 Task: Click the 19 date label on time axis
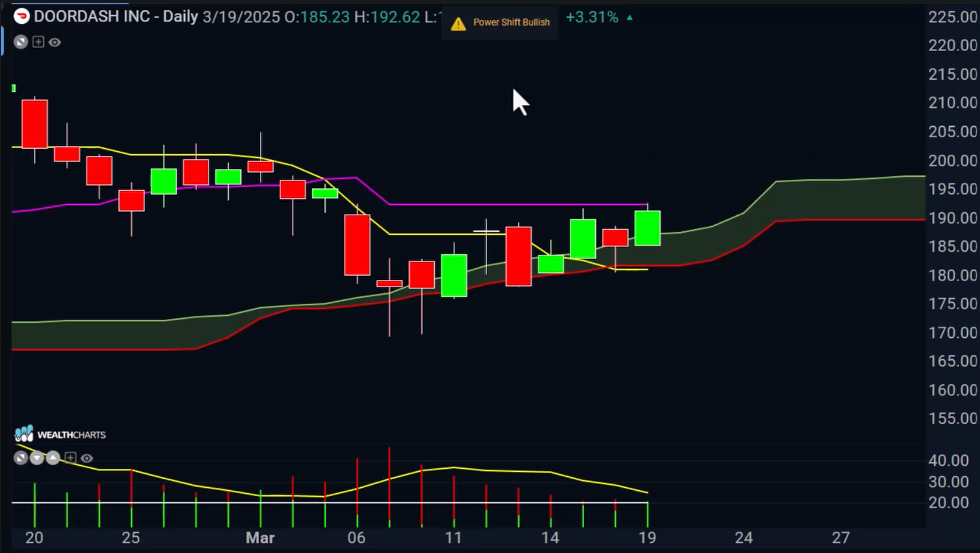point(647,538)
